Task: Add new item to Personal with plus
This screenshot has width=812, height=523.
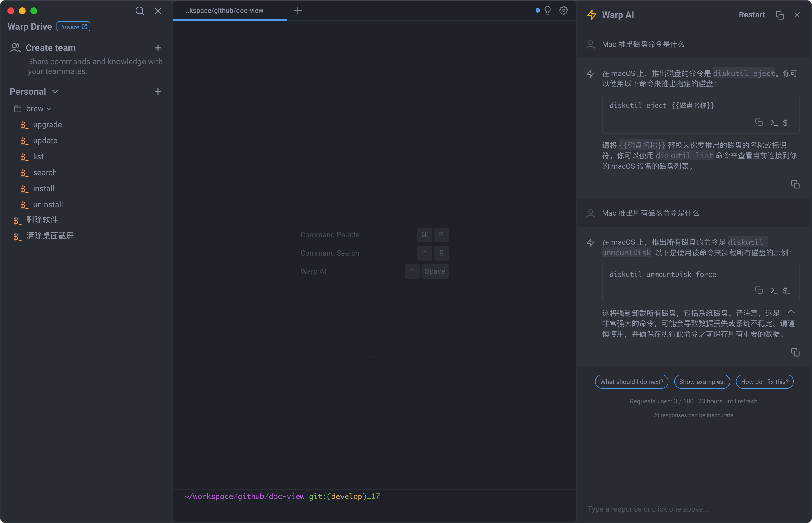Action: click(158, 92)
